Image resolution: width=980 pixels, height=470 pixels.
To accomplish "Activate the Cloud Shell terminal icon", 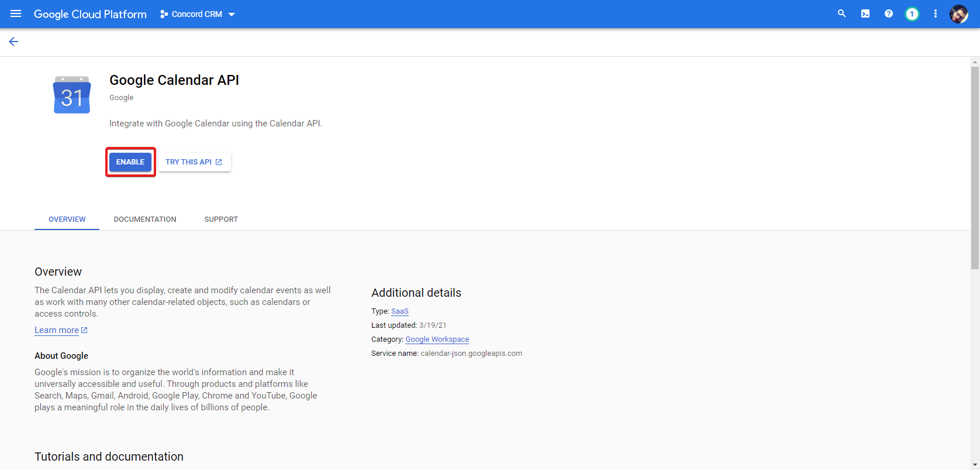I will click(x=865, y=14).
